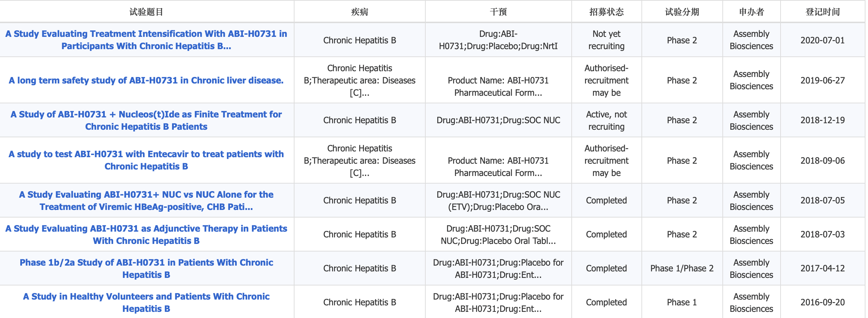Select "Assembly Biosciences" in the 2018-12-19 row
The image size is (868, 318).
(752, 120)
